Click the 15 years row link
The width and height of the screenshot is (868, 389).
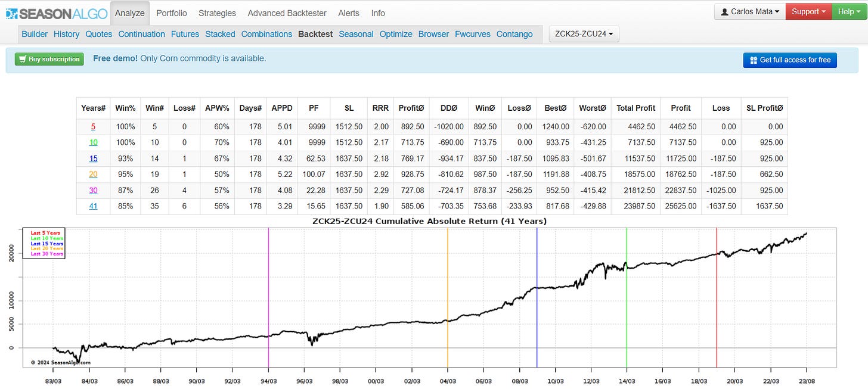(93, 158)
